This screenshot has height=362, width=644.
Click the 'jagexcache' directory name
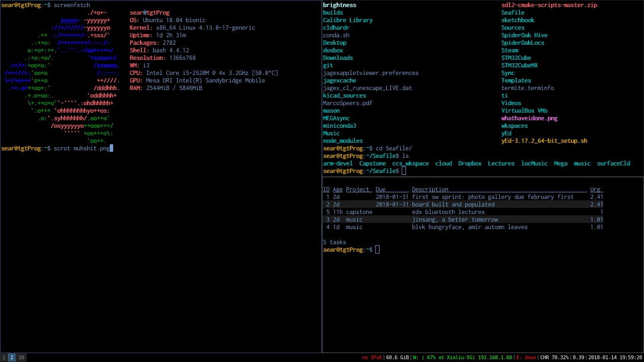tap(339, 81)
